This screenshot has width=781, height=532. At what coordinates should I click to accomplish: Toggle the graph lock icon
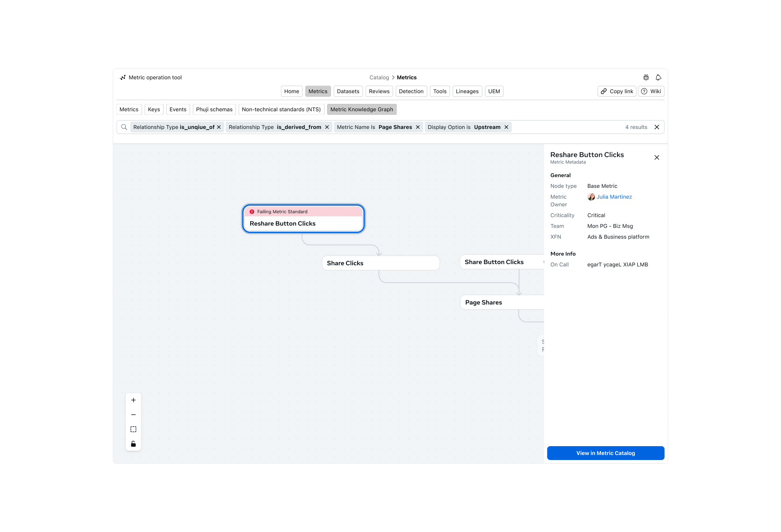pos(133,444)
